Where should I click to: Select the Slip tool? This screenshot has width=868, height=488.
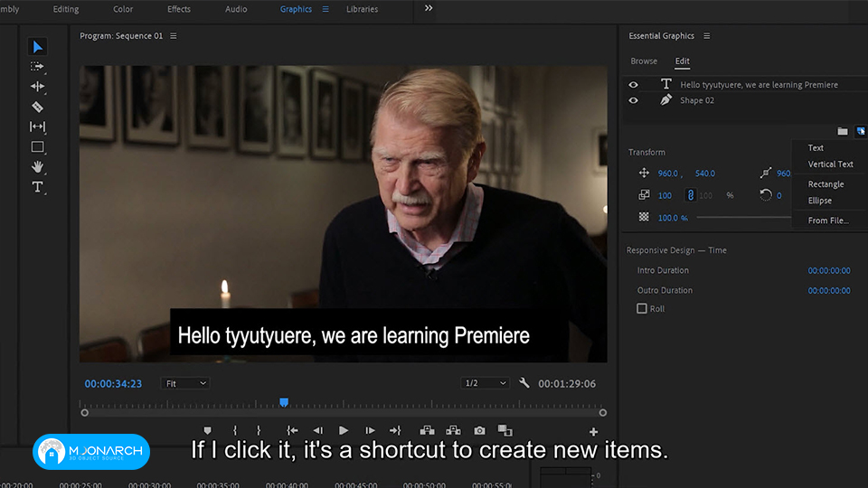coord(37,127)
